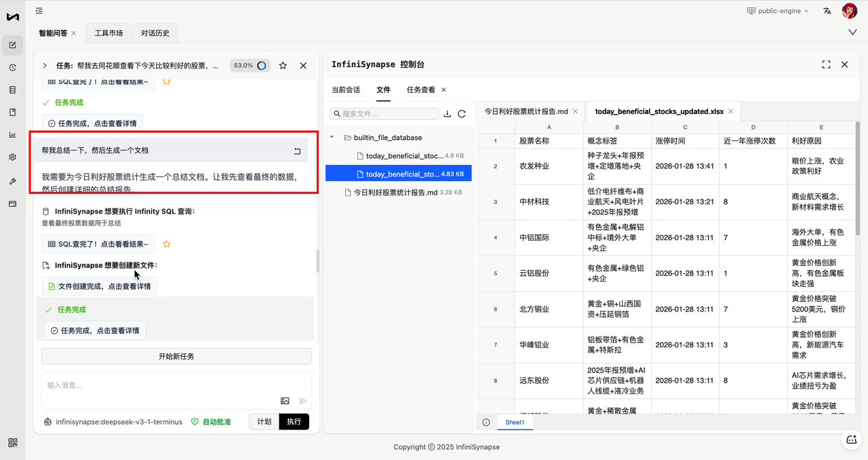Click the InfiniSynapse logo at top left

(x=12, y=17)
